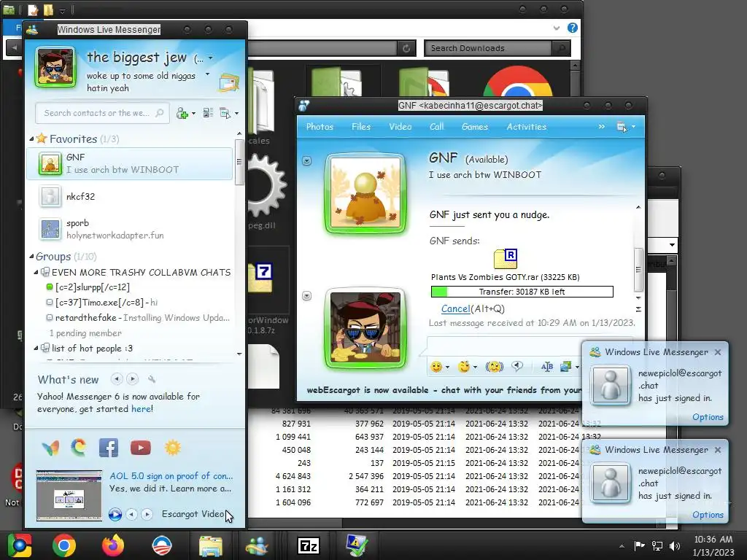Collapse the Groups section

pyautogui.click(x=31, y=257)
